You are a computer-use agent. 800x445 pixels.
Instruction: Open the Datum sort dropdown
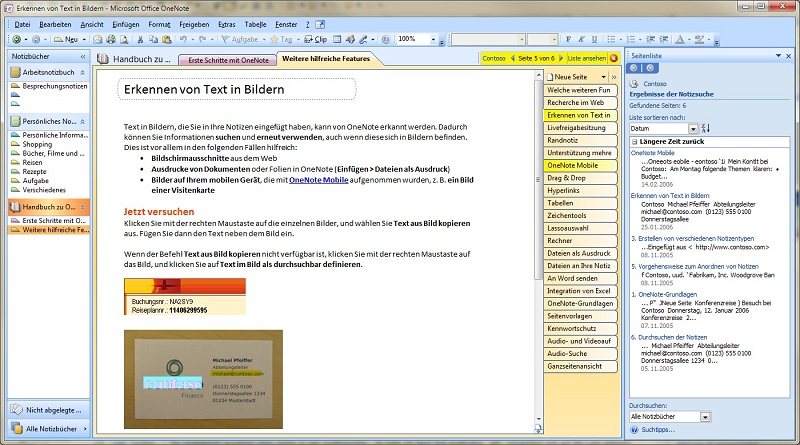click(693, 129)
